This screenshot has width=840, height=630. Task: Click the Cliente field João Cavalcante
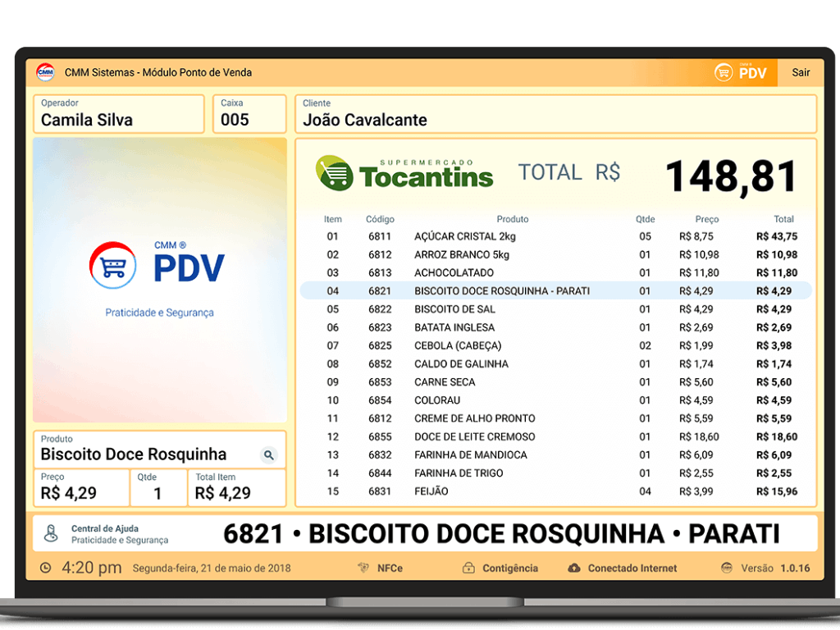coord(555,114)
